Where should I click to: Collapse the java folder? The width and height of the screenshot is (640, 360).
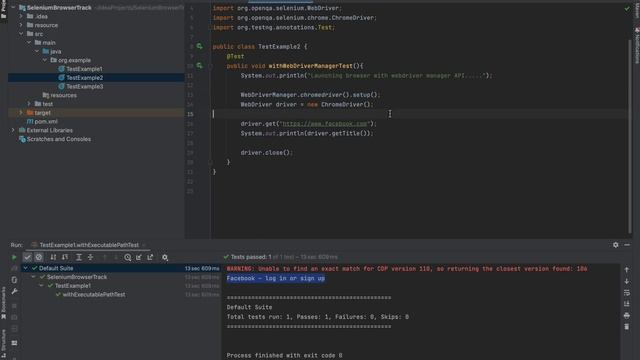pos(37,51)
